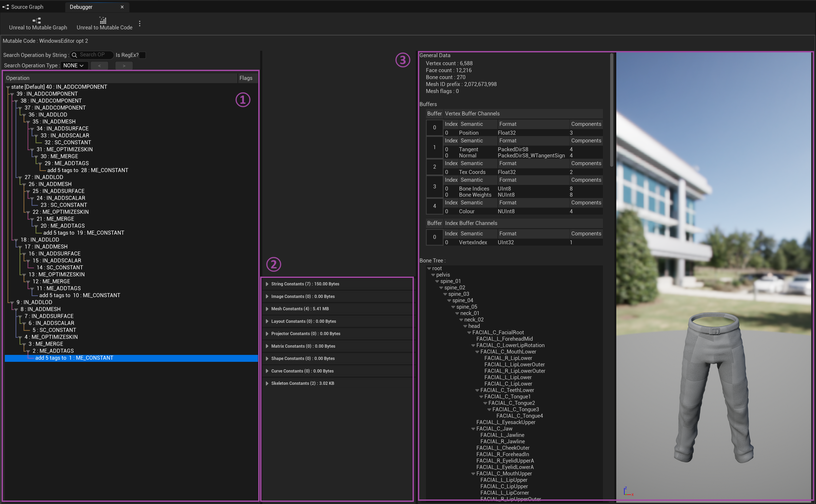Click the previous operation '<' button
816x504 pixels.
click(99, 66)
